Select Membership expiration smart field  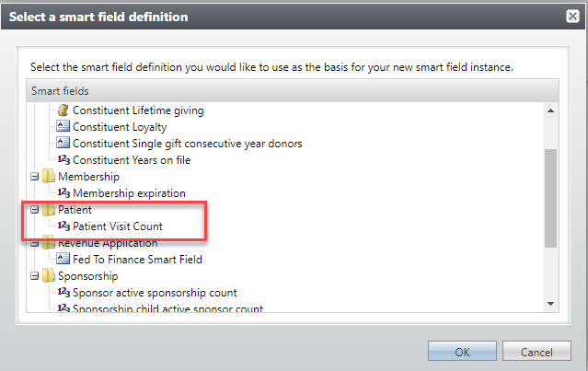(x=129, y=193)
